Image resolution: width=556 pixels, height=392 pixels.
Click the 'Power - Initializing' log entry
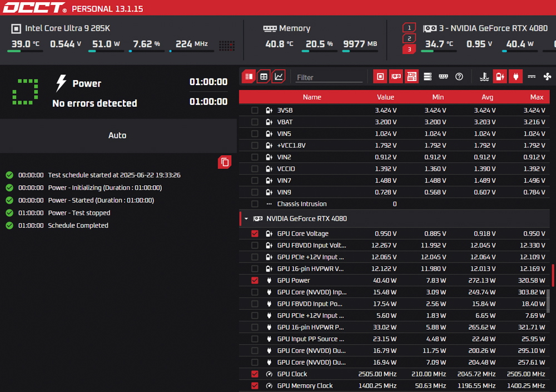[x=105, y=188]
